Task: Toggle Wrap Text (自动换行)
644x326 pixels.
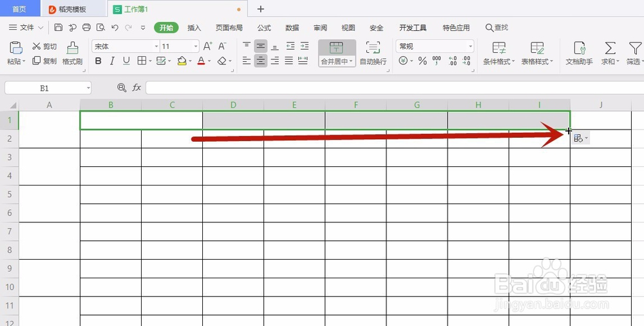Action: (x=373, y=53)
